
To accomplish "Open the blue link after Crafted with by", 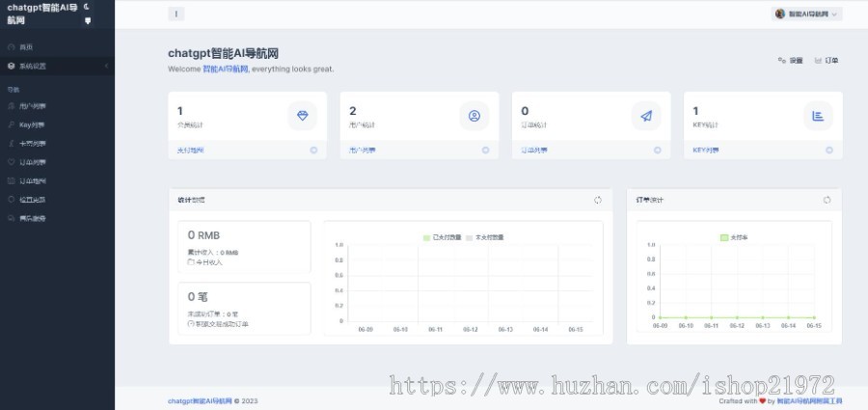I will (809, 401).
